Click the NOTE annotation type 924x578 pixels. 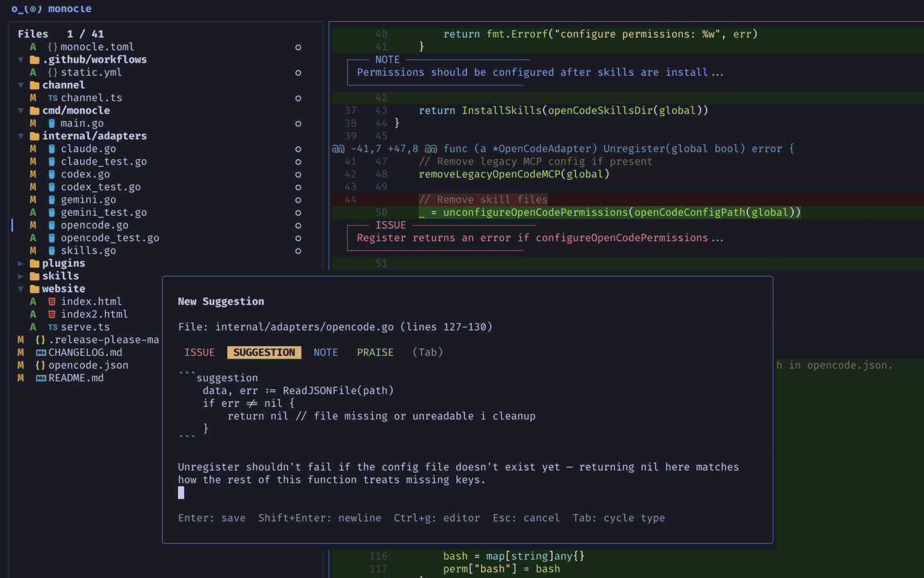325,352
